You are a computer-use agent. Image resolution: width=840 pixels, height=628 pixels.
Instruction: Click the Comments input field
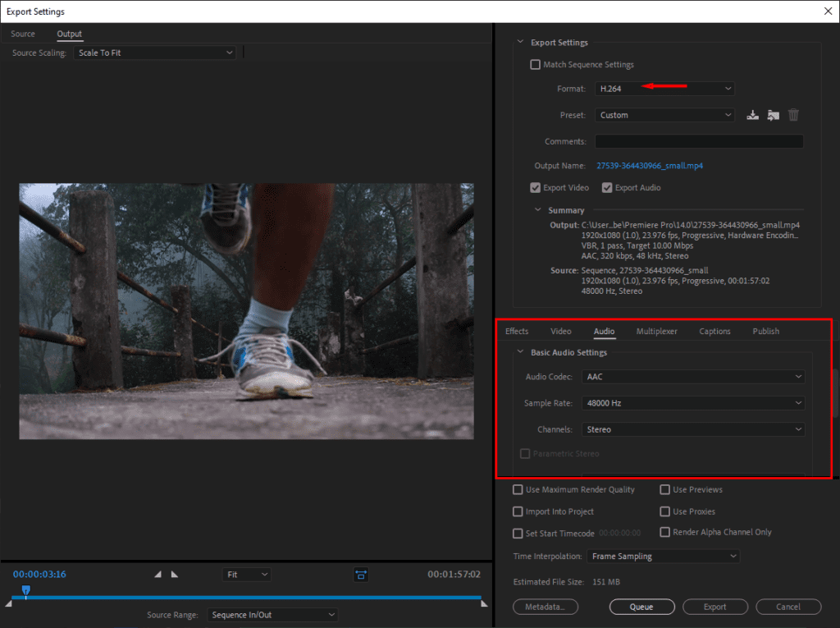coord(699,141)
